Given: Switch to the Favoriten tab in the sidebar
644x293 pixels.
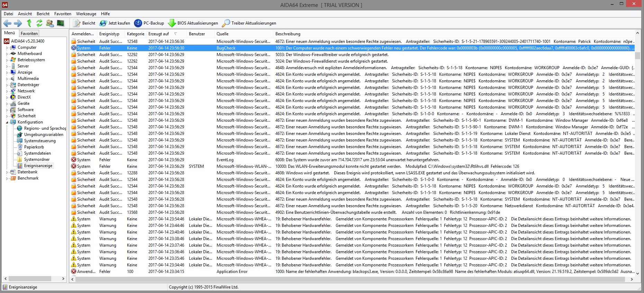Looking at the screenshot, I should [29, 34].
